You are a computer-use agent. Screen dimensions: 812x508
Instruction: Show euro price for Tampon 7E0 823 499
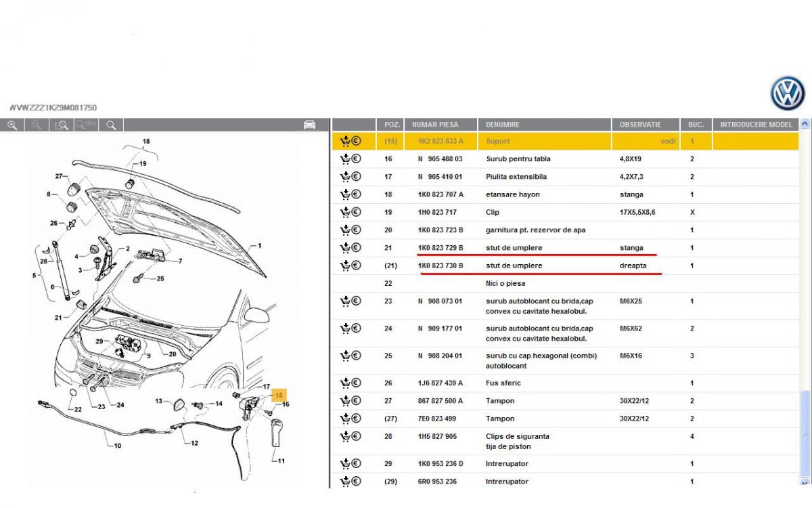click(356, 418)
